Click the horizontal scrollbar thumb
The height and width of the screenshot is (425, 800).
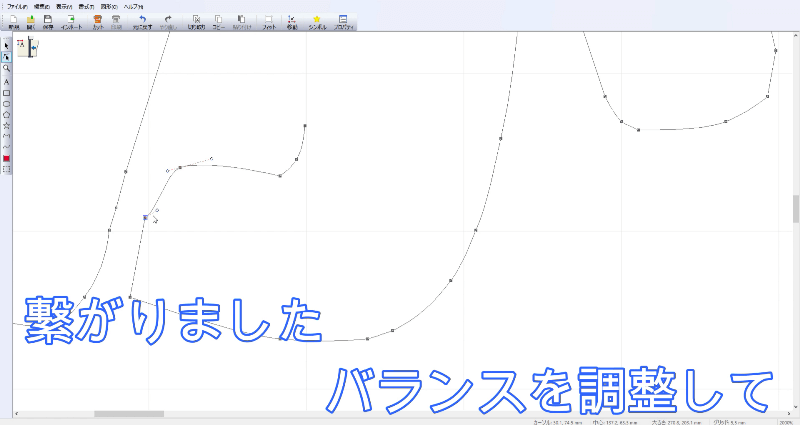[129, 414]
